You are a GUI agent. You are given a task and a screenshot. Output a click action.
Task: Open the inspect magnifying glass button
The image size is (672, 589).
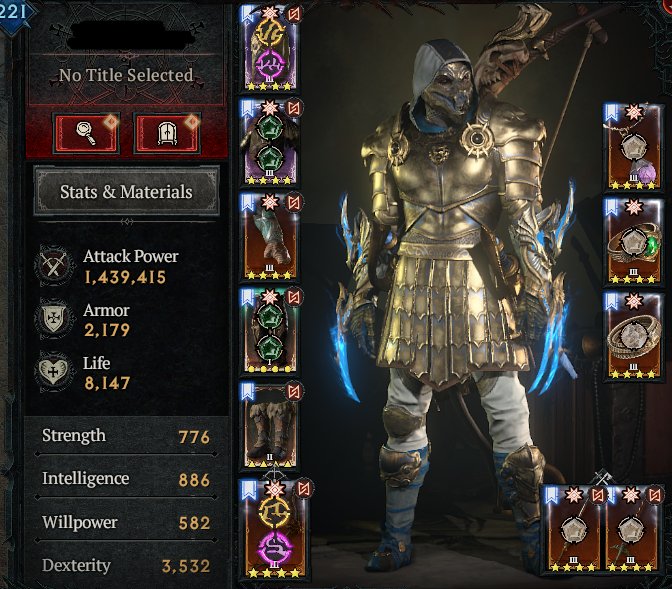tap(86, 133)
